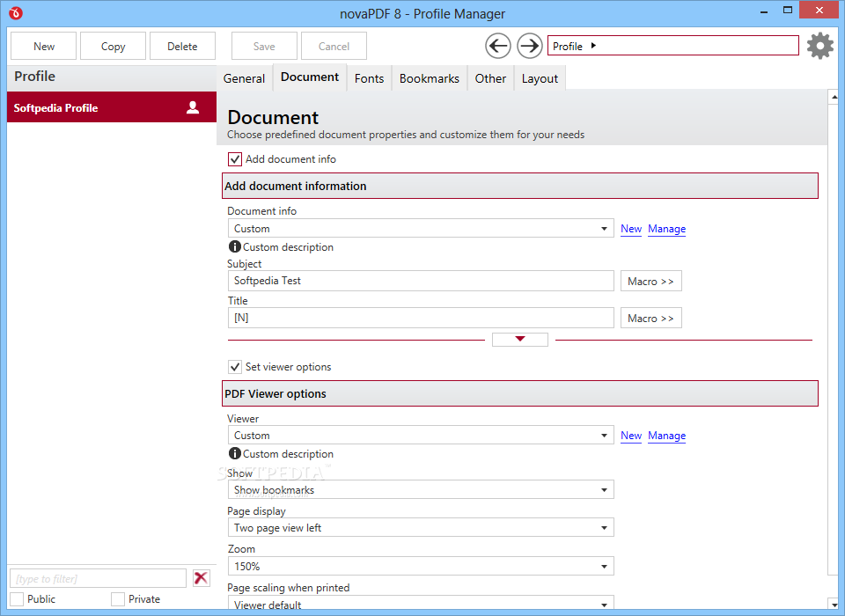Switch to the Layout tab

tap(540, 78)
